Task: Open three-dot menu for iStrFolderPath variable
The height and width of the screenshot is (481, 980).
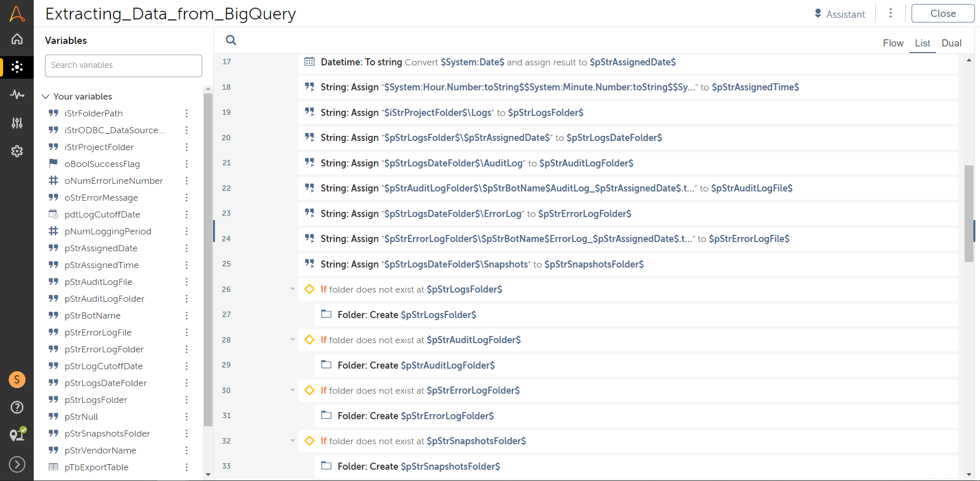Action: pyautogui.click(x=186, y=113)
